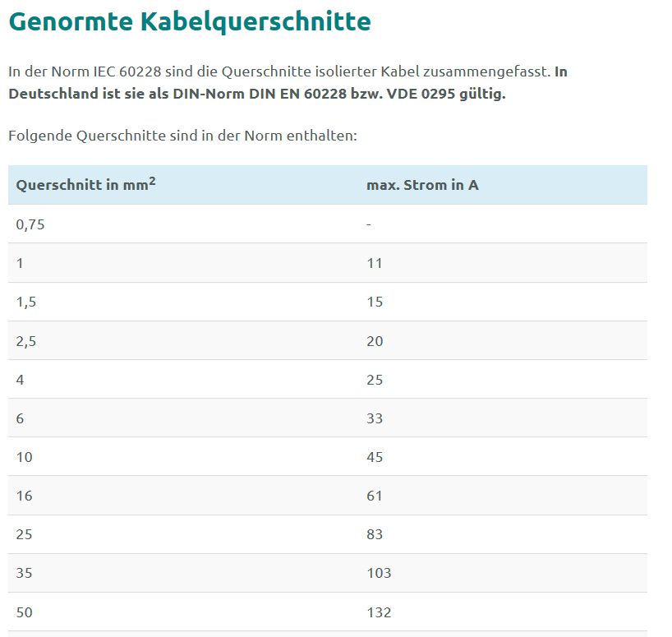Click the 1,5 cross-section cell
Image resolution: width=672 pixels, height=637 pixels.
pyautogui.click(x=26, y=302)
